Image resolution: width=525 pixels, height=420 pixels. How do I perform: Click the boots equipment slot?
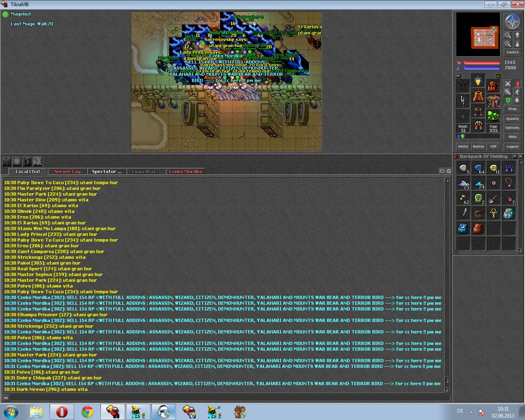[478, 126]
